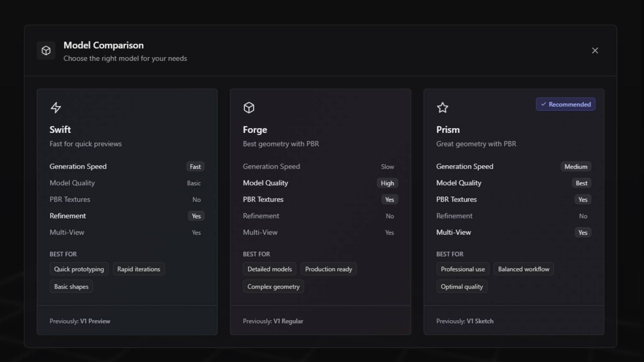Click Multi-View label on Prism card
This screenshot has height=362, width=644.
coord(453,232)
